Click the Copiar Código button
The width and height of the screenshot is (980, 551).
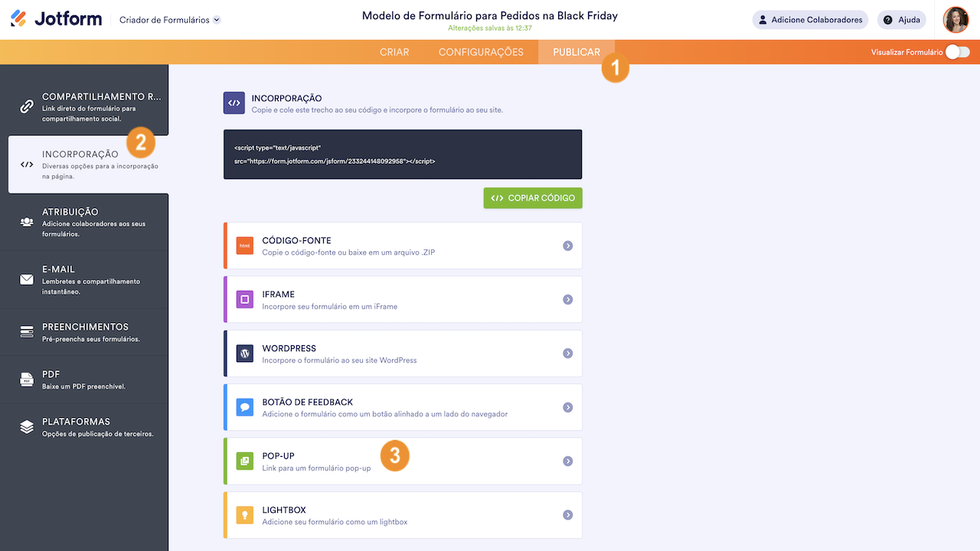tap(533, 198)
